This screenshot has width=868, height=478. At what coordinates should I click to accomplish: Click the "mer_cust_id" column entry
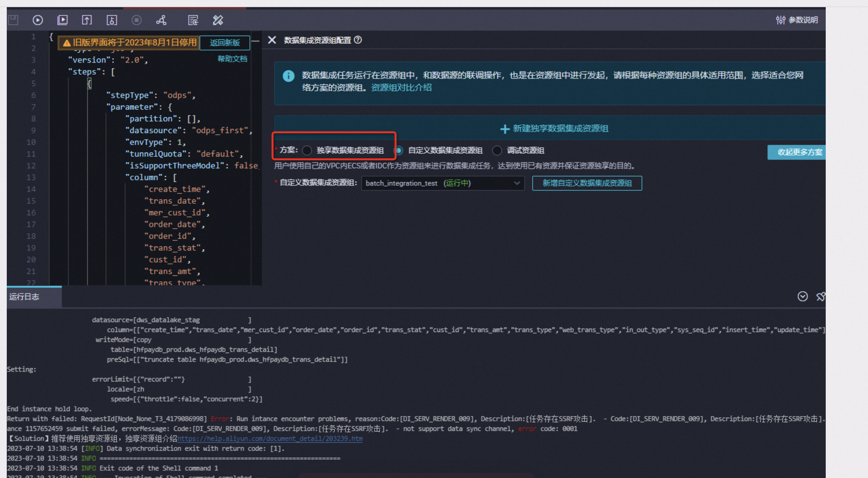[177, 213]
